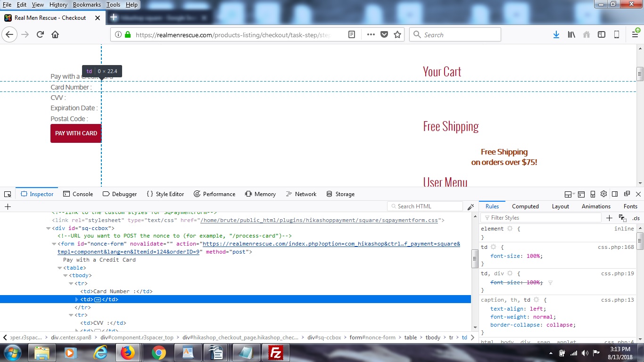Screen dimensions: 644x362
Task: Add a new CSS rule with plus icon
Action: [609, 218]
